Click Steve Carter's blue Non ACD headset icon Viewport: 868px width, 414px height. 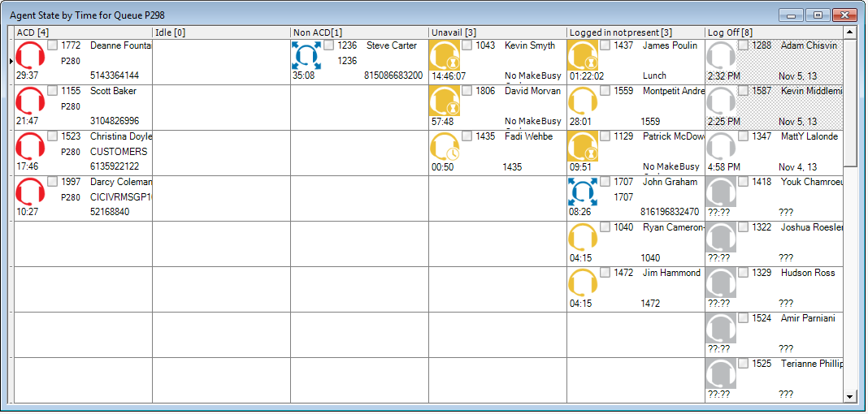coord(306,55)
